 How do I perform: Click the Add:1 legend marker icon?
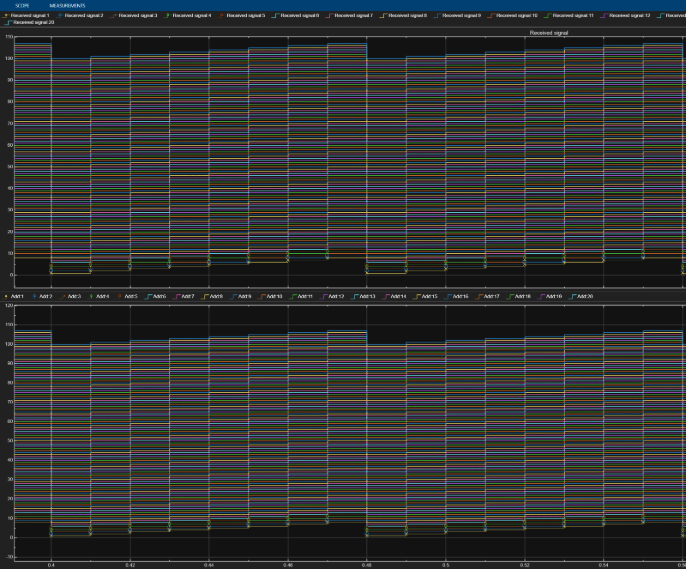7,296
